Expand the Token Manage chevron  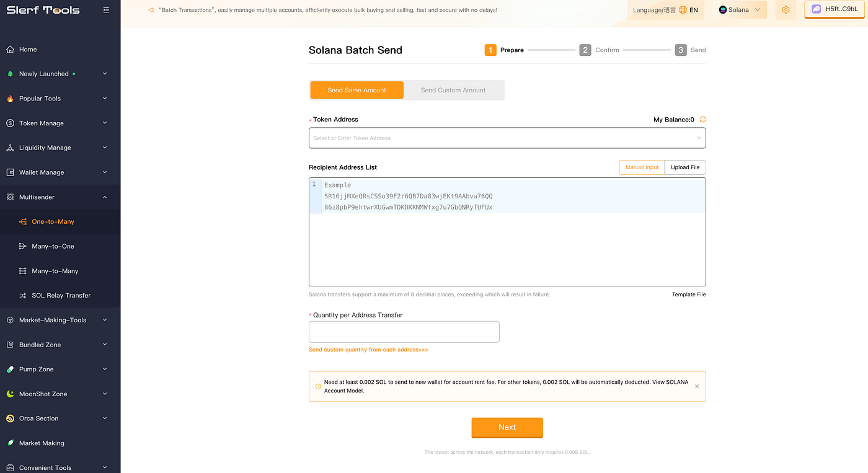coord(105,123)
